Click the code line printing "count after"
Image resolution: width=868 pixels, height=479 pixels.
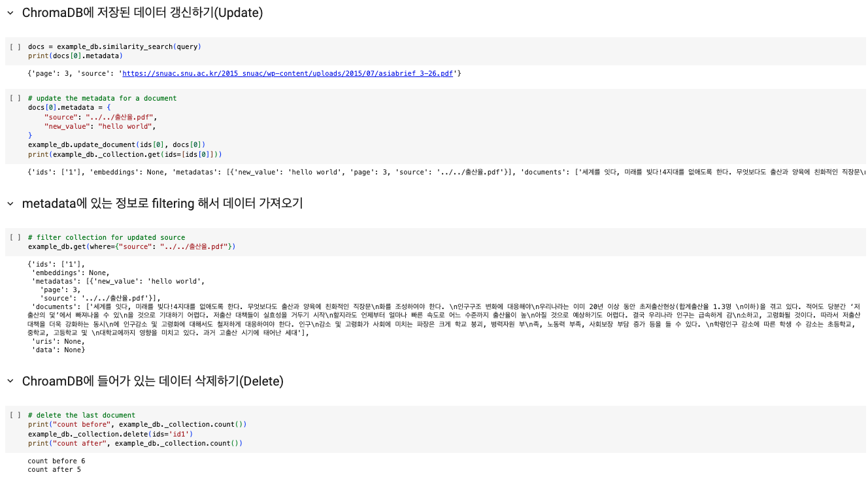click(135, 443)
